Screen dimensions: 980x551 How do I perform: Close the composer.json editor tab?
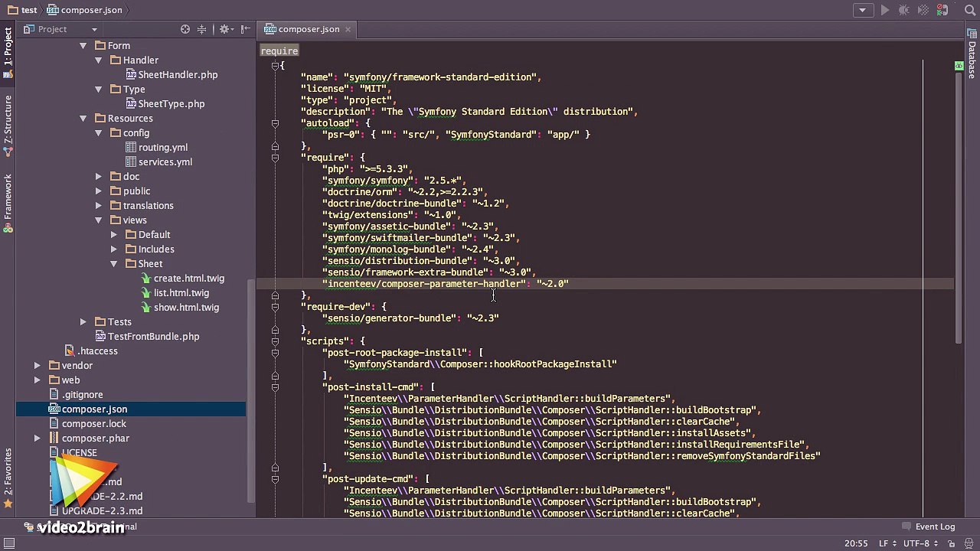[x=348, y=29]
